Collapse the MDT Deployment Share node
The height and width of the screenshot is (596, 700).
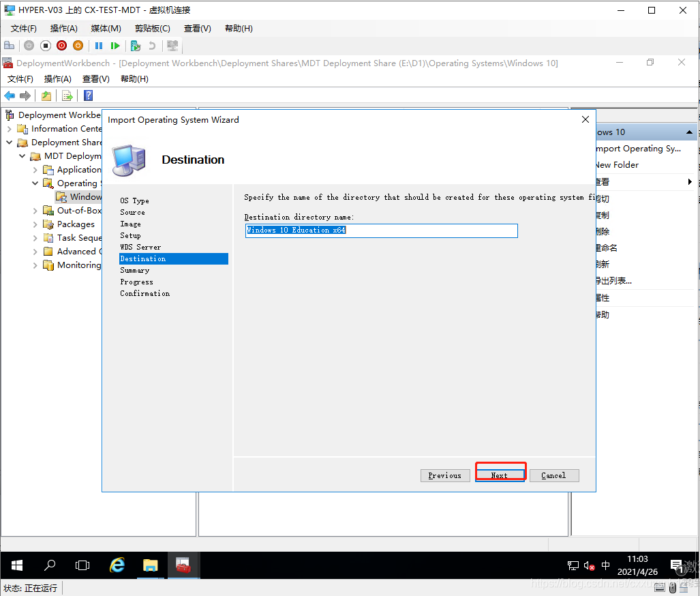pyautogui.click(x=22, y=156)
